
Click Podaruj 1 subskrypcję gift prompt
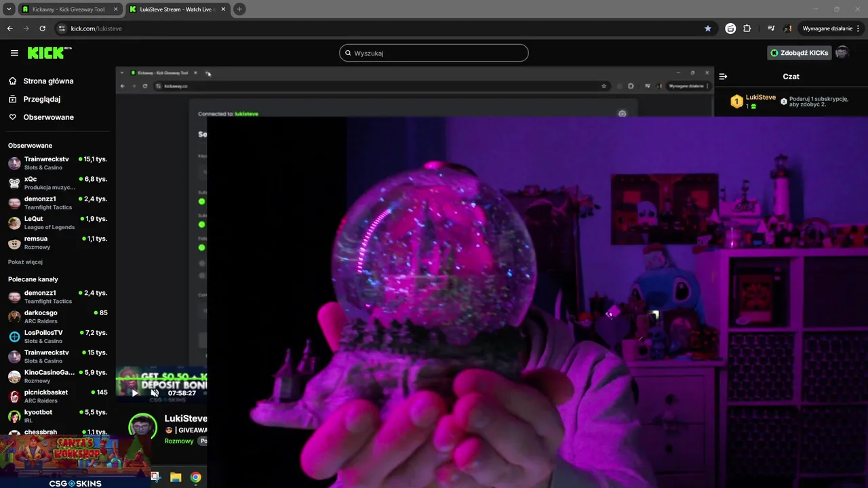tap(814, 102)
